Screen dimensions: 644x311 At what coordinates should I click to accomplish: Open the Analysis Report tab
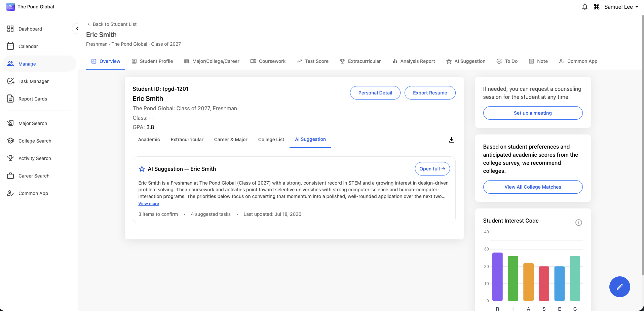pyautogui.click(x=414, y=61)
